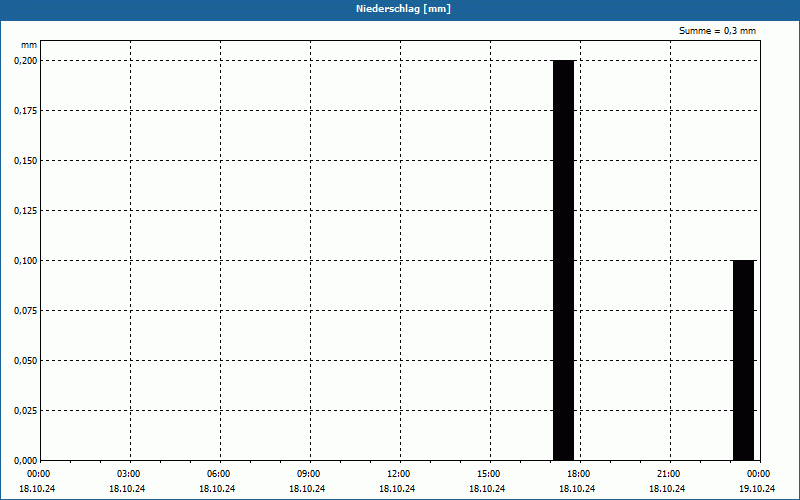This screenshot has height=500, width=800.
Task: Click the 00:00 time label for 19.10.24
Action: click(759, 474)
